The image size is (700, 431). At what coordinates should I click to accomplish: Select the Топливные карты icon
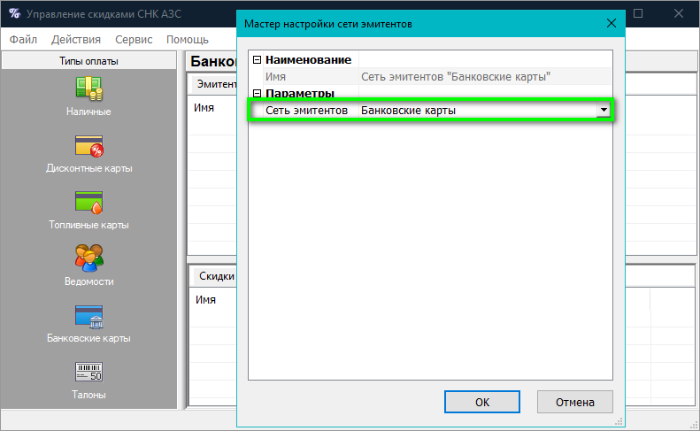[x=89, y=203]
